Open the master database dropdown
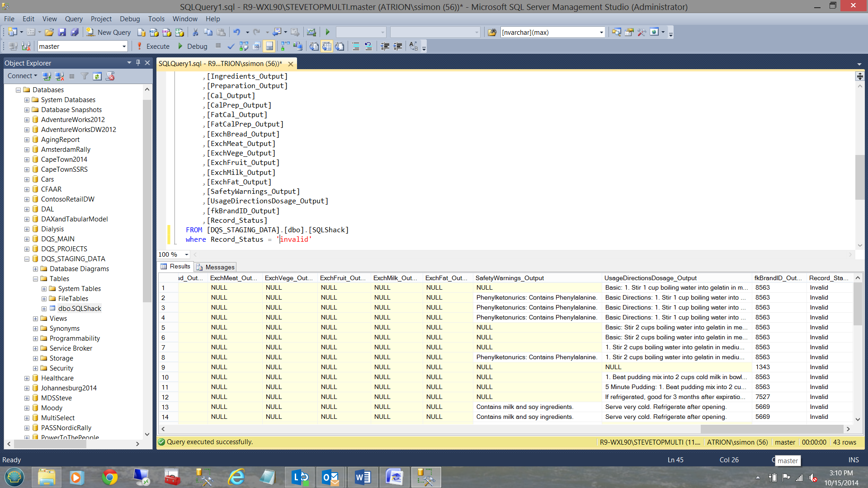Viewport: 868px width, 488px height. pos(124,47)
